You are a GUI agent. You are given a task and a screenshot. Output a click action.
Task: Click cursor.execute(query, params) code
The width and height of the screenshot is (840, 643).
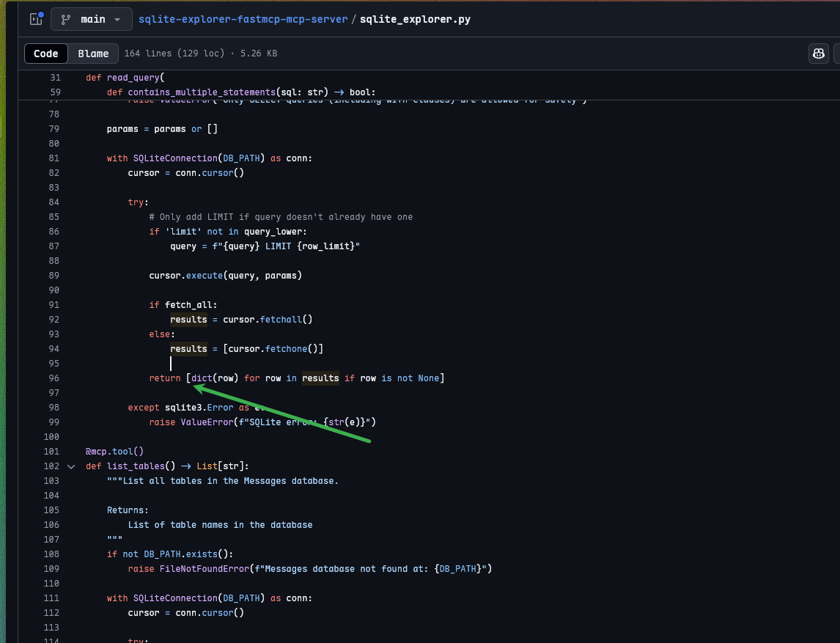pos(226,276)
